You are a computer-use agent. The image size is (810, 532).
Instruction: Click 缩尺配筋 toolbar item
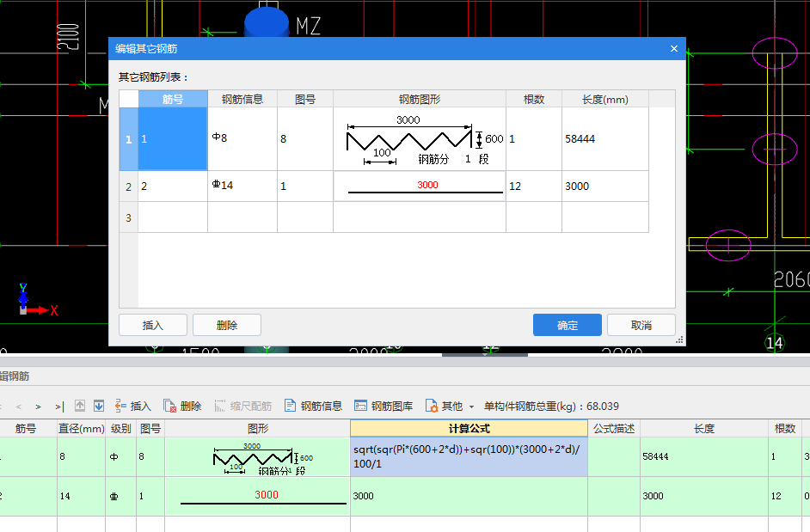(243, 406)
